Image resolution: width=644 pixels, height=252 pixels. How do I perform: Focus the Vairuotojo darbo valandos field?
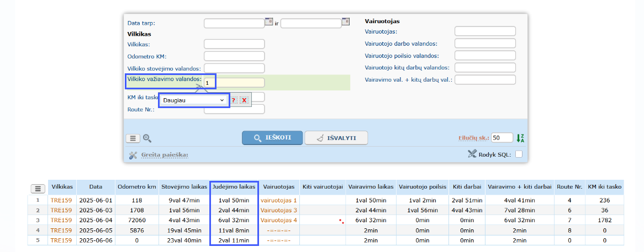[485, 44]
